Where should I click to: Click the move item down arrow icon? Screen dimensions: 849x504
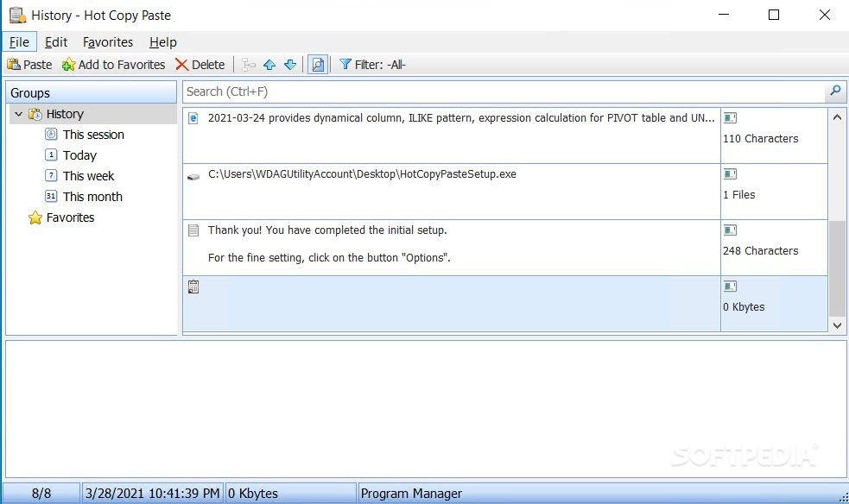290,64
